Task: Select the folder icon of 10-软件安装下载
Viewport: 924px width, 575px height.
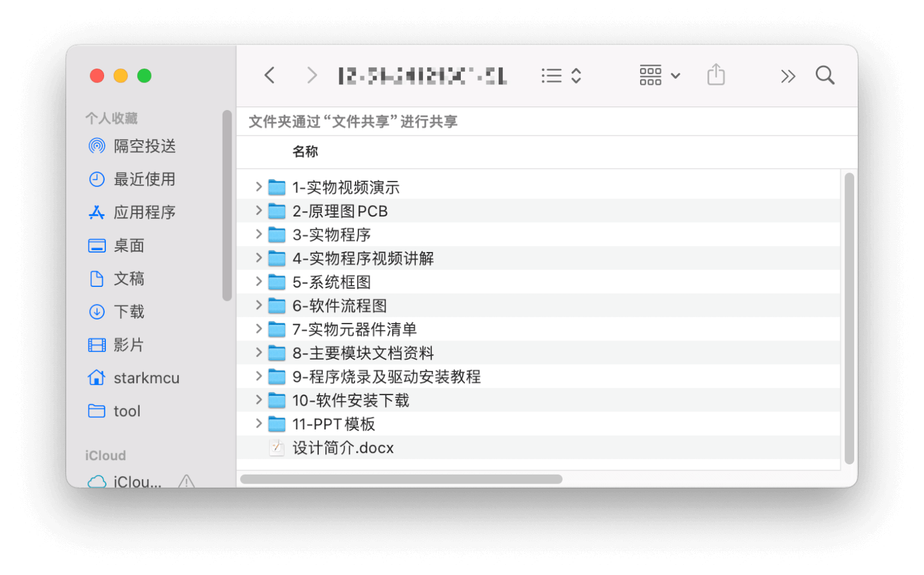Action: (x=277, y=400)
